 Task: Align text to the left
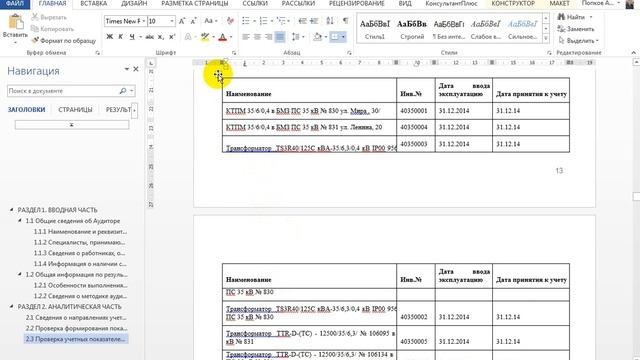click(x=246, y=37)
